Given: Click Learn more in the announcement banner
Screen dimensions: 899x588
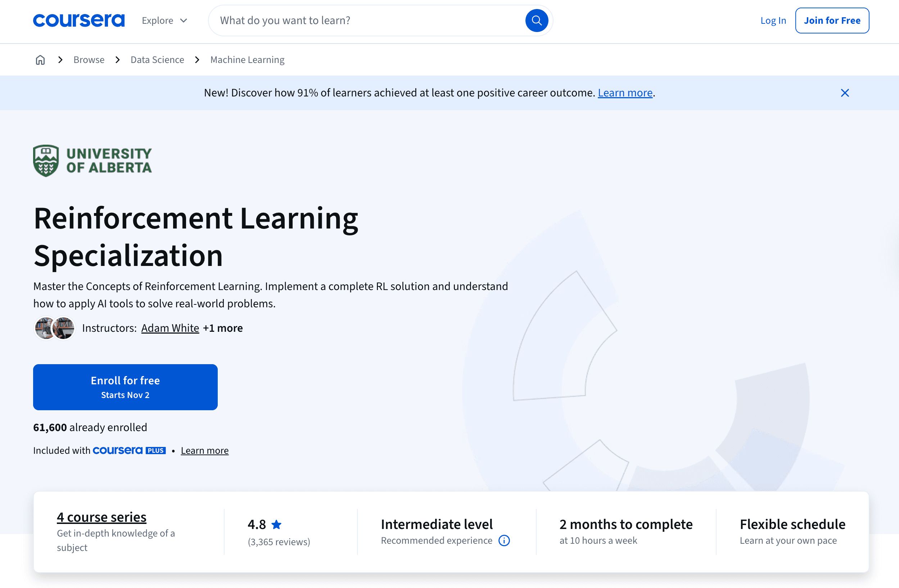Looking at the screenshot, I should pyautogui.click(x=625, y=92).
